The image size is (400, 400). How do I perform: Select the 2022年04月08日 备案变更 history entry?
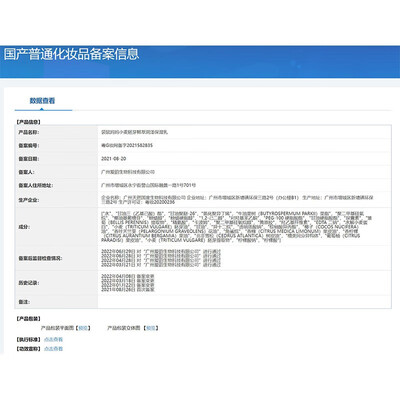pyautogui.click(x=128, y=276)
